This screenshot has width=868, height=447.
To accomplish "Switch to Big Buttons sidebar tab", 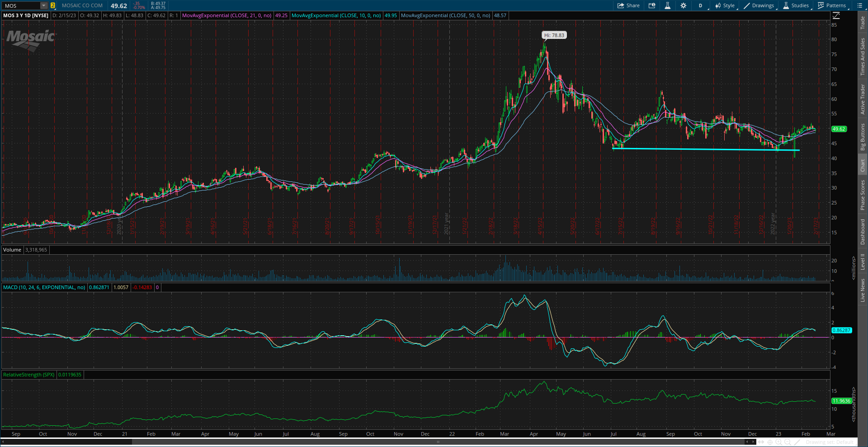I will [863, 137].
